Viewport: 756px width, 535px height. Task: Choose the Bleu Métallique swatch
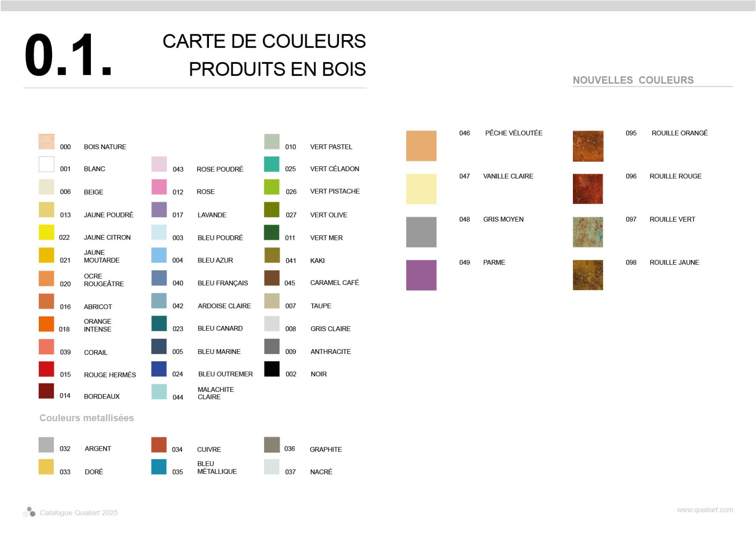[159, 467]
